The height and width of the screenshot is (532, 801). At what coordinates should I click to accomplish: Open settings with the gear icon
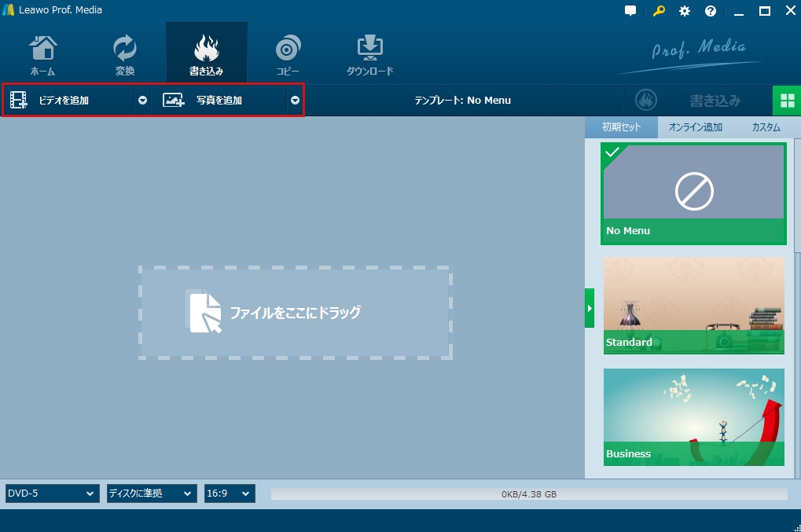685,11
